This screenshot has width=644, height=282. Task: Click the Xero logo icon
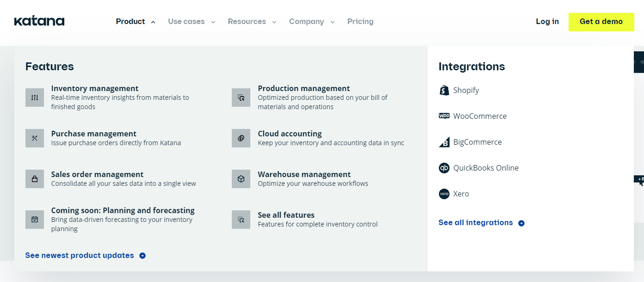(444, 194)
